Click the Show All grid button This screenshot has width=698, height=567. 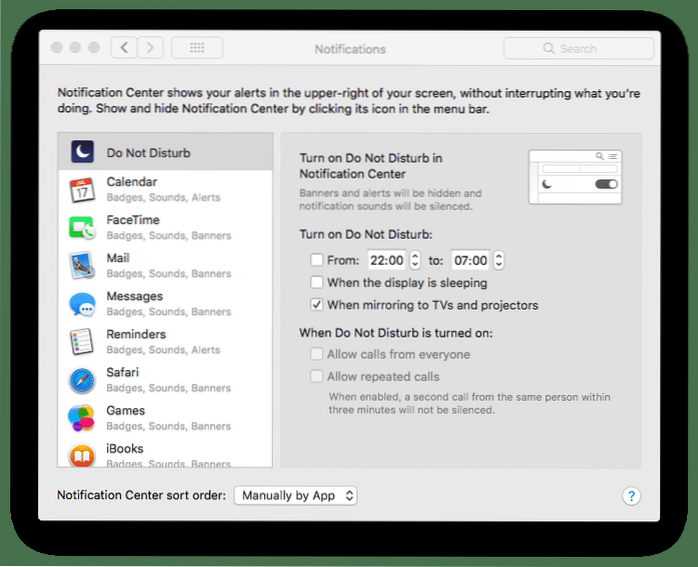197,48
